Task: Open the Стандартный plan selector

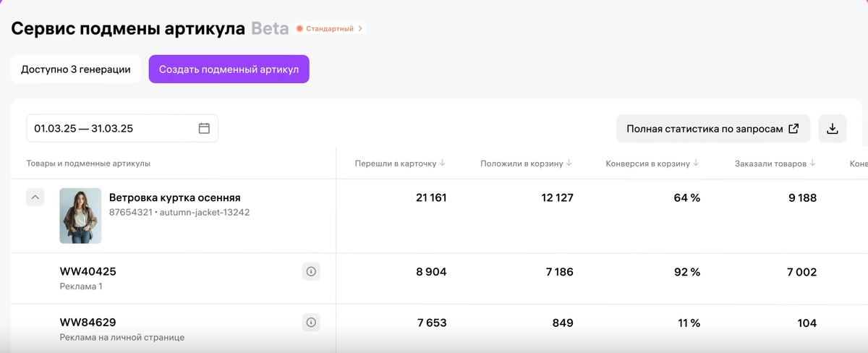Action: tap(330, 29)
